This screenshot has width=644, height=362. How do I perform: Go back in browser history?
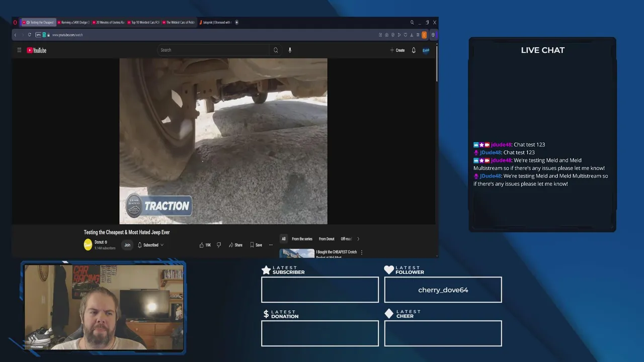coord(16,35)
